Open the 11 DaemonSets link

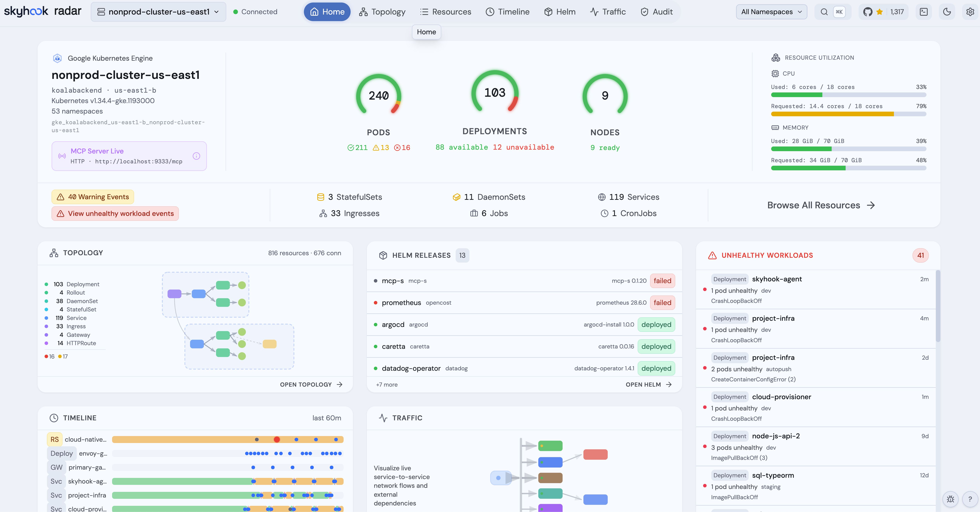tap(489, 197)
